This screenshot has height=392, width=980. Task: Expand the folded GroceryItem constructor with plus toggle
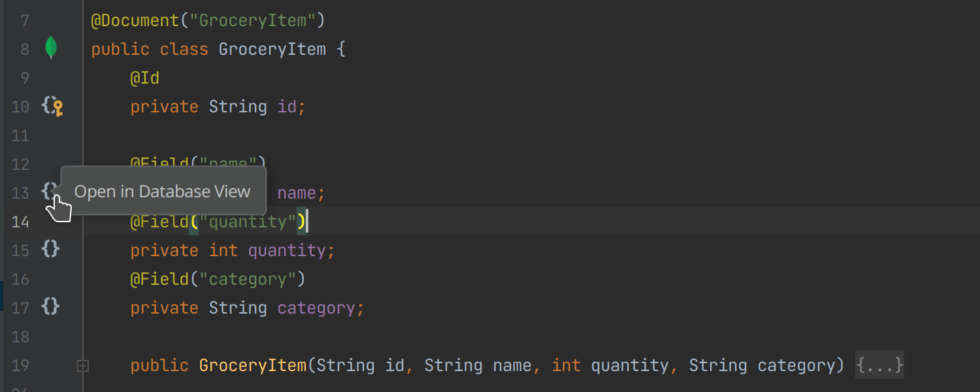coord(82,366)
